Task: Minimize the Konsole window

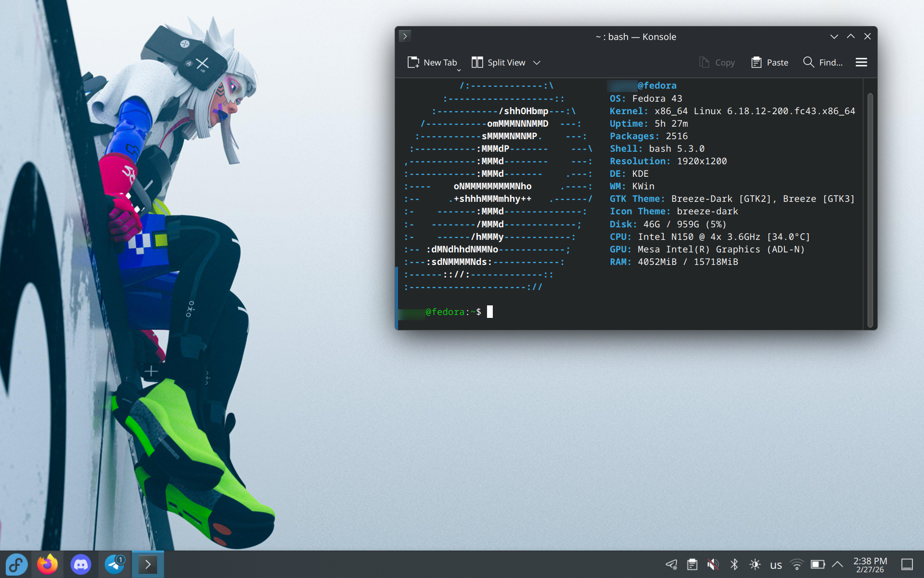Action: coord(834,37)
